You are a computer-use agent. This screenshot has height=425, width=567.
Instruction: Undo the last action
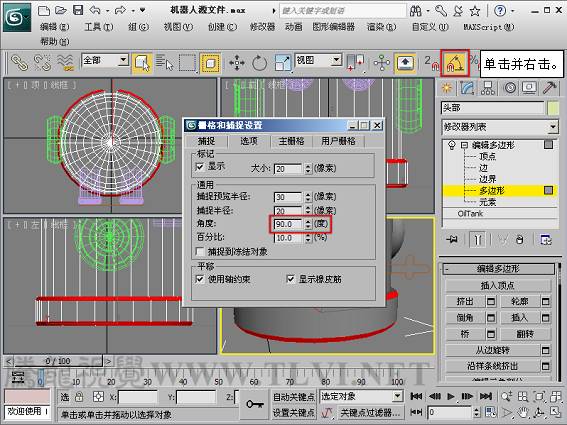click(95, 10)
